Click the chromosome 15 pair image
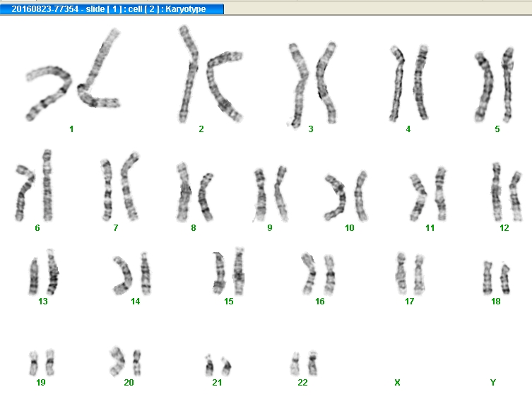Screen dimensions: 532x411 [x=229, y=271]
